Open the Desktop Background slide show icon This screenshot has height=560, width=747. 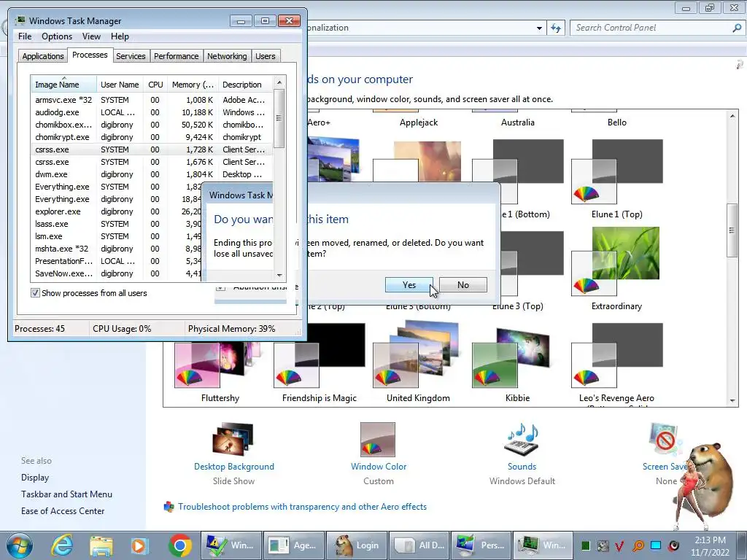point(233,439)
